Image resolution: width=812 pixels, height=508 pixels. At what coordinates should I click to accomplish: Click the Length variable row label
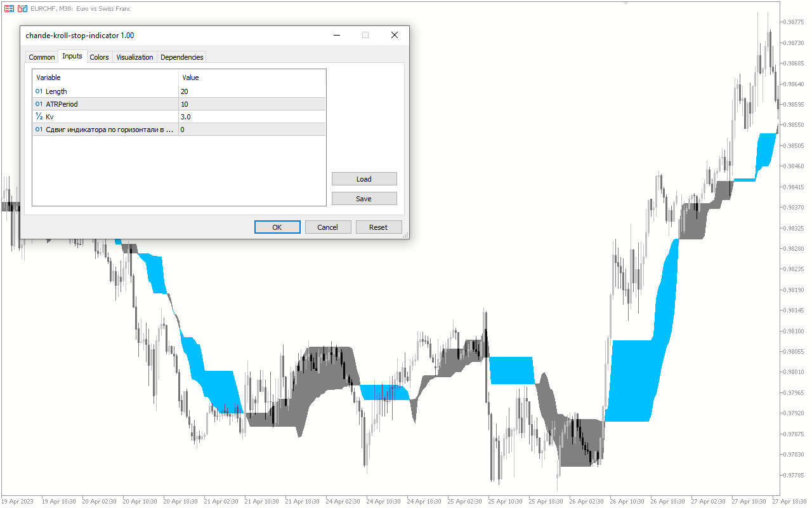56,91
